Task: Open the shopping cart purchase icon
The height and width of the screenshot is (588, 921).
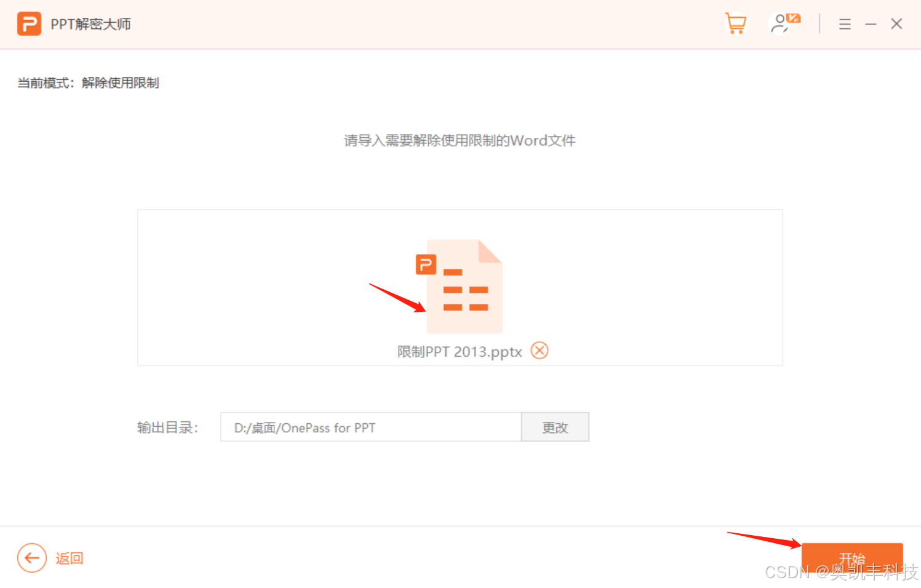Action: (x=736, y=23)
